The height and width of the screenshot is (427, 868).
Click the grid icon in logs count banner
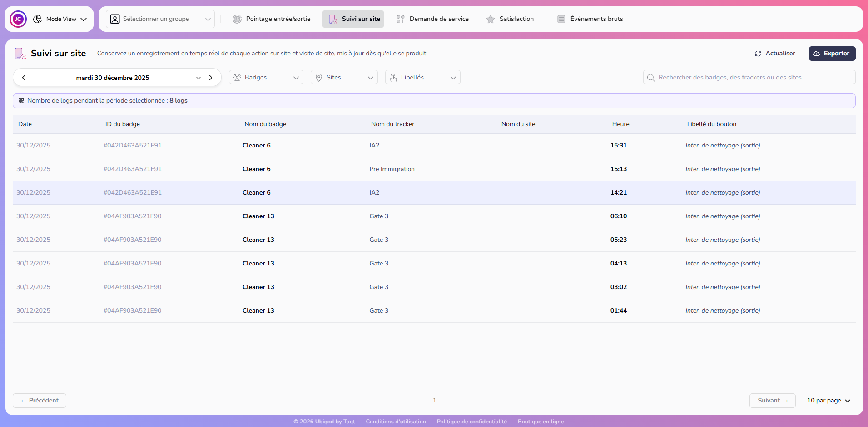click(x=21, y=101)
